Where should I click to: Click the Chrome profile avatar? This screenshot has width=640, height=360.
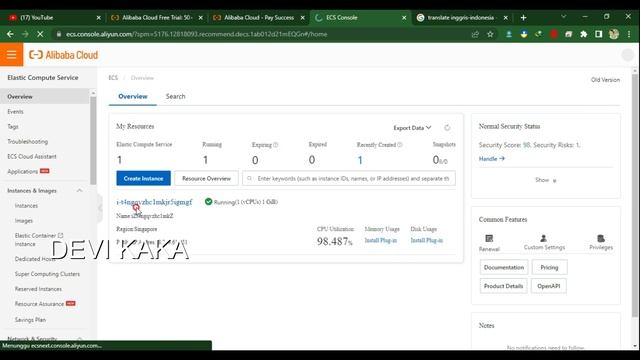click(614, 34)
